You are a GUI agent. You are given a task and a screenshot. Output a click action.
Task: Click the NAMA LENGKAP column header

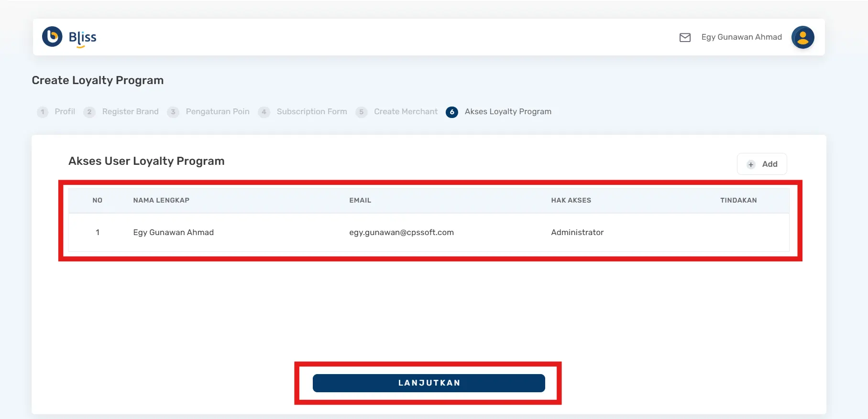click(161, 200)
